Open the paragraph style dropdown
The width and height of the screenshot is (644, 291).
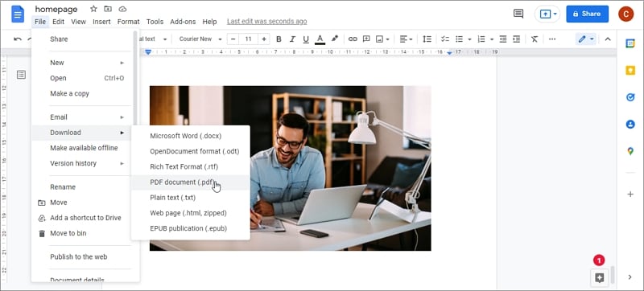(154, 39)
